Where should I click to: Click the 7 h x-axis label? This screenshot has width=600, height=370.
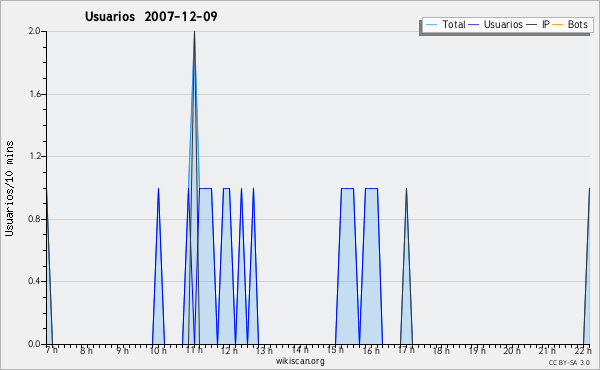click(x=52, y=350)
